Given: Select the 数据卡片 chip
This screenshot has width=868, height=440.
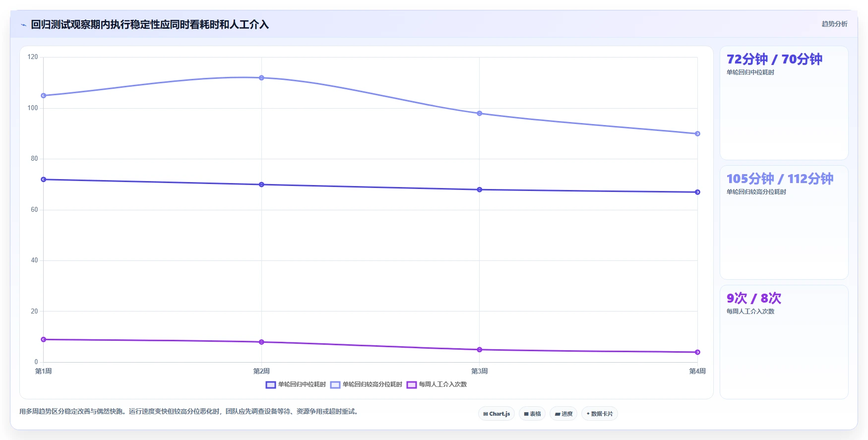Looking at the screenshot, I should [599, 414].
